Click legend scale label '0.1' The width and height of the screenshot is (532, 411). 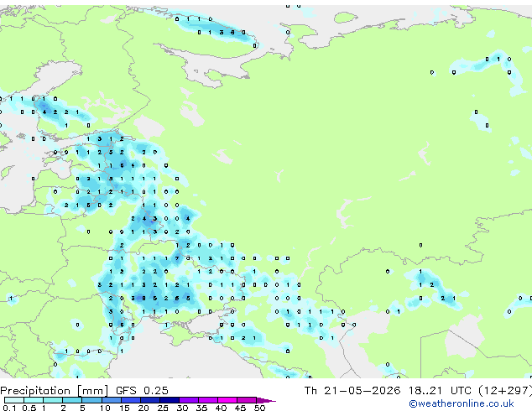9,408
